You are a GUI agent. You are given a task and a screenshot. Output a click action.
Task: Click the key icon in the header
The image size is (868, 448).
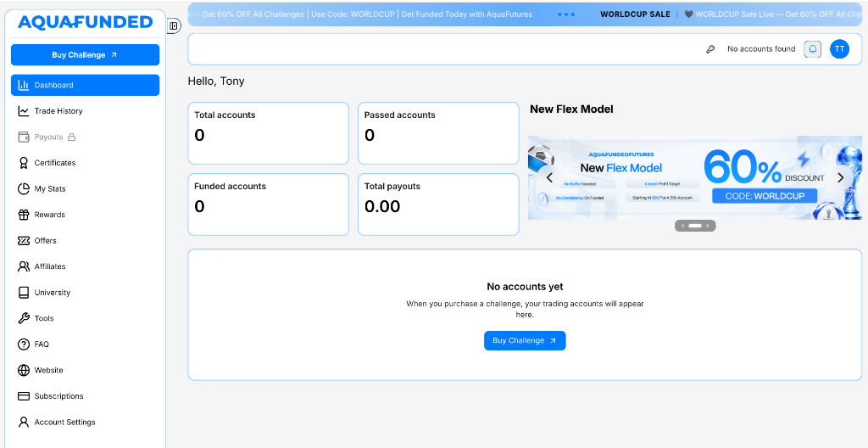pos(710,49)
